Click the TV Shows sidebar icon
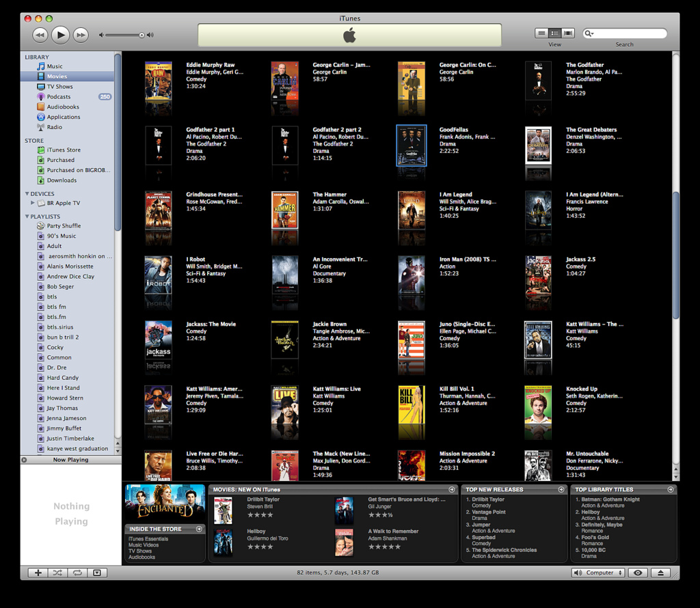 click(40, 87)
